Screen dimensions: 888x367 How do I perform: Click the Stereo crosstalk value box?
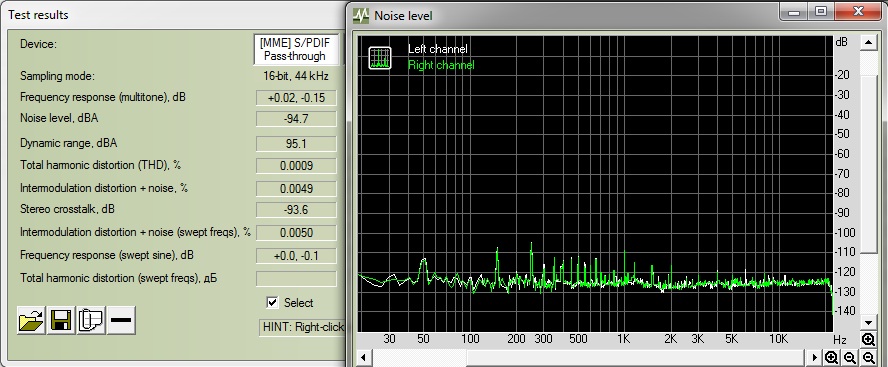pyautogui.click(x=296, y=210)
